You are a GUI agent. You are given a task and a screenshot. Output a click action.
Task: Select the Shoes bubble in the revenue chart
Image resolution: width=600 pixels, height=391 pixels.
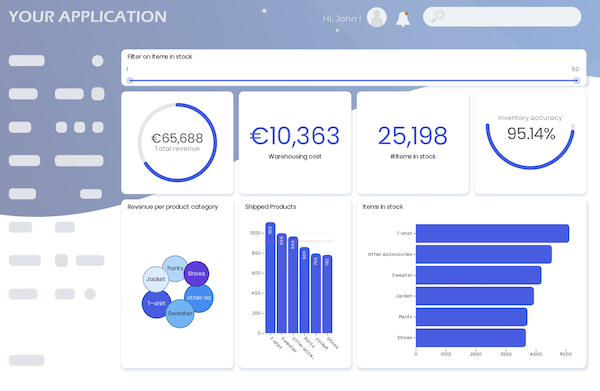pyautogui.click(x=196, y=274)
